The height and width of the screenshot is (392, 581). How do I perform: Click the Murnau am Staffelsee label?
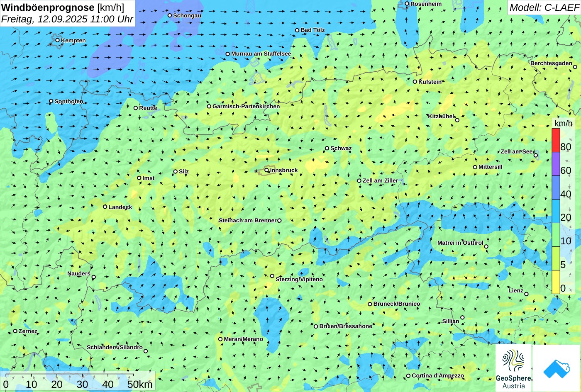(x=261, y=54)
